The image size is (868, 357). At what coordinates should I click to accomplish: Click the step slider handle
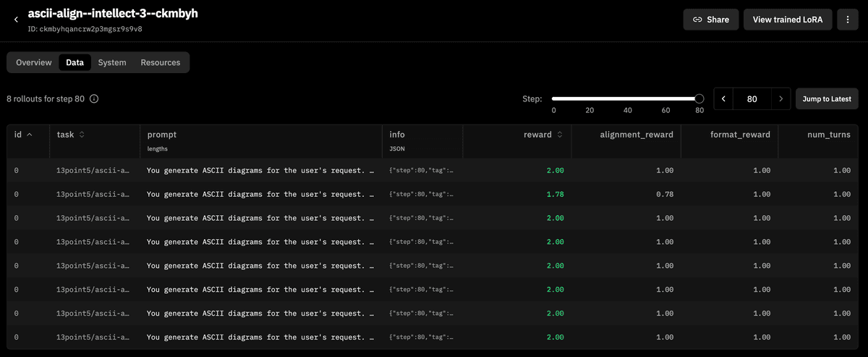pyautogui.click(x=699, y=98)
